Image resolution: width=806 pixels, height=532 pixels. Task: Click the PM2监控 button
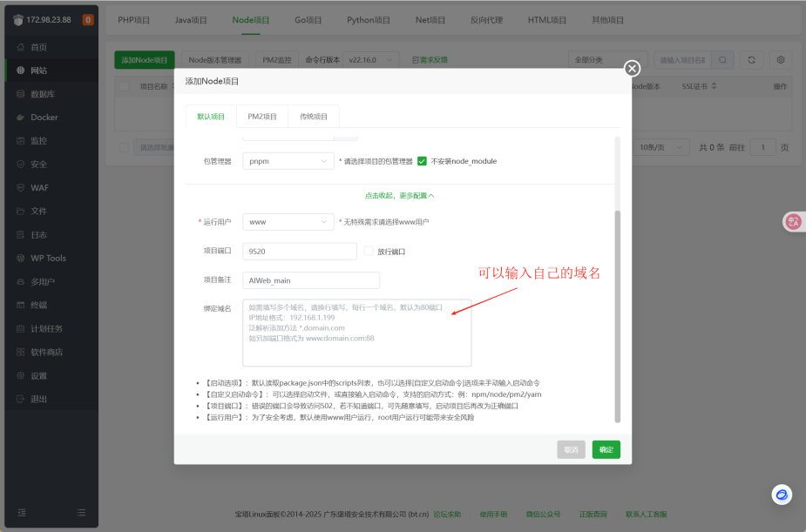click(277, 60)
